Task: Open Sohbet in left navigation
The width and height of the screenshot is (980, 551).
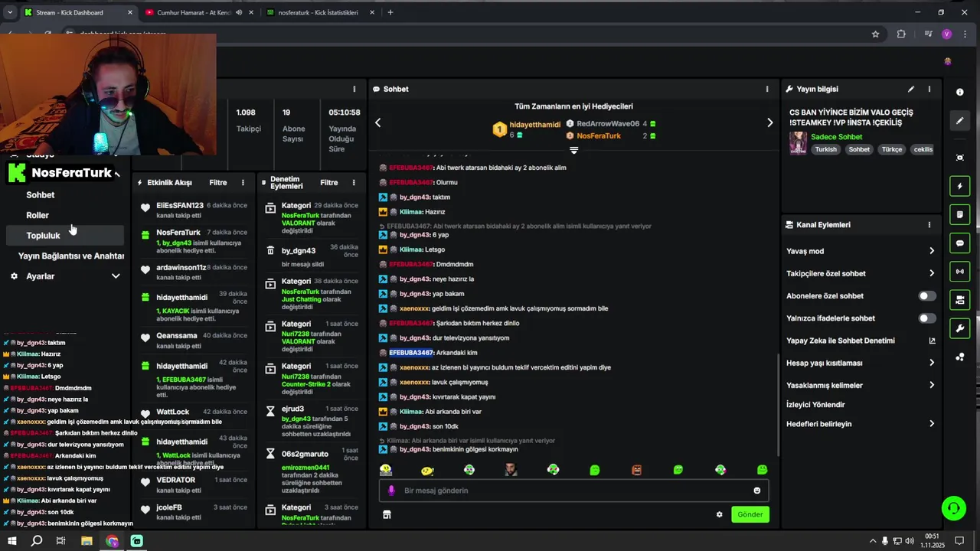Action: tap(41, 195)
